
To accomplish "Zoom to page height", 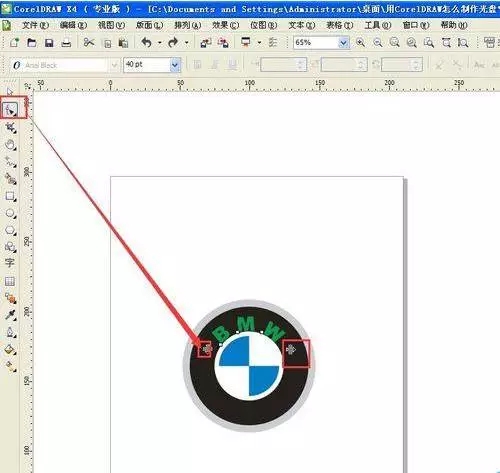I will coord(463,42).
